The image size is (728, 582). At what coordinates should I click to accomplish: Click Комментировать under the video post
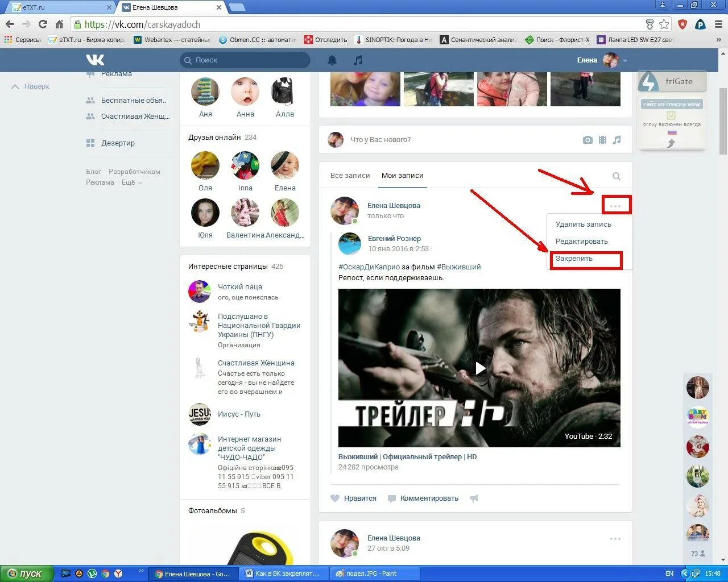[x=429, y=498]
